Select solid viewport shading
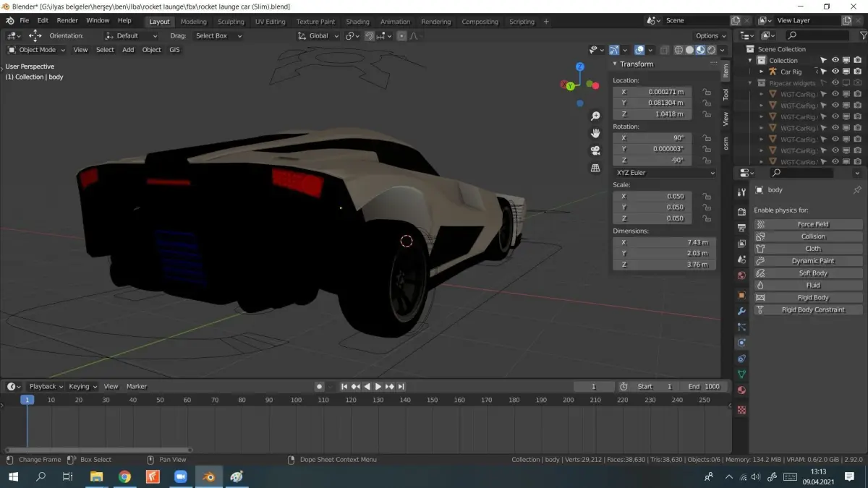Screen dimensions: 868x488 [x=689, y=50]
